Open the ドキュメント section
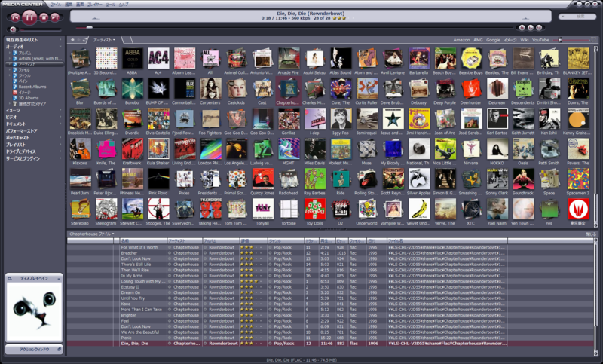Image resolution: width=603 pixels, height=364 pixels. click(x=16, y=124)
